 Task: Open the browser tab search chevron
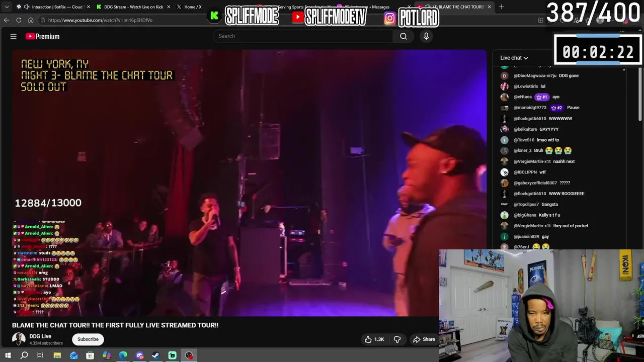tap(6, 7)
